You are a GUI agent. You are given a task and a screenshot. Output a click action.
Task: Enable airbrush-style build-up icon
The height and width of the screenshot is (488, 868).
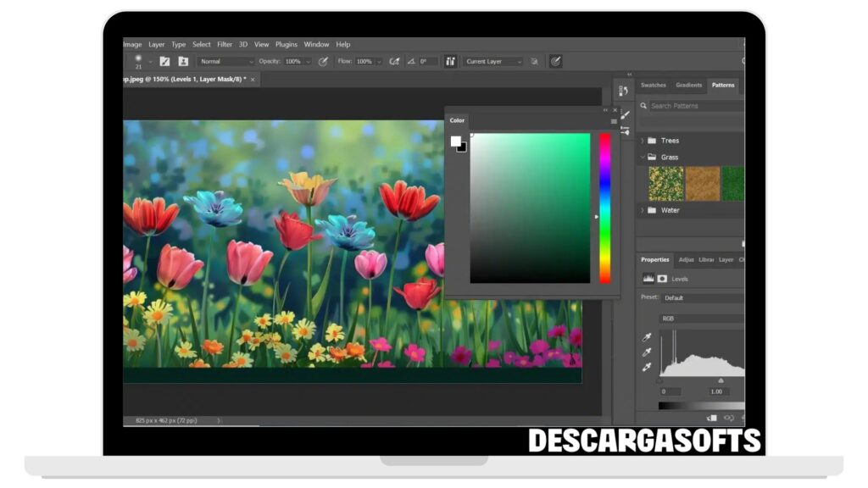[x=394, y=61]
